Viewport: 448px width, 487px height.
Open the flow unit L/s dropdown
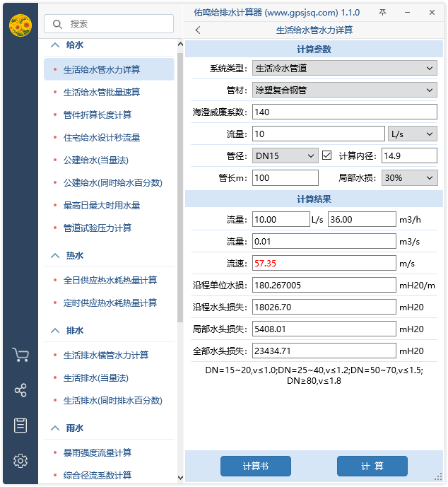(412, 134)
